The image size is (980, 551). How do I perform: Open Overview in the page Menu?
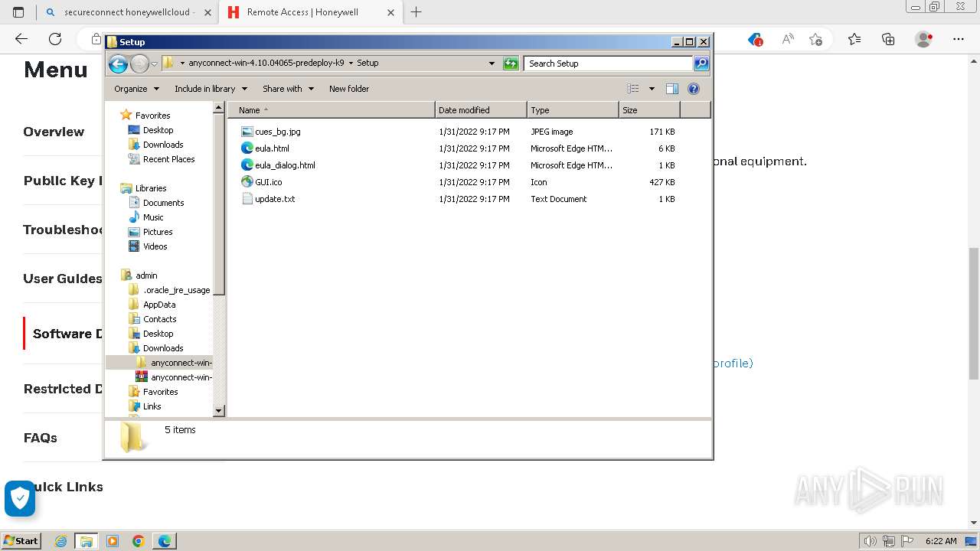pos(54,132)
